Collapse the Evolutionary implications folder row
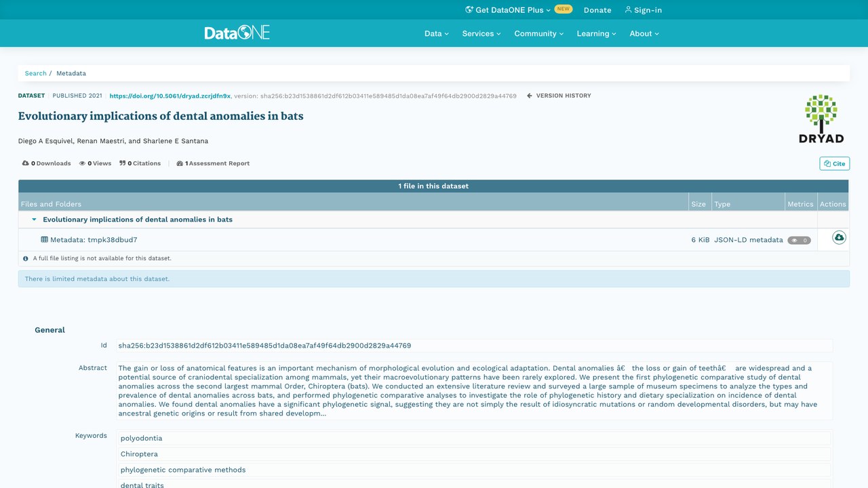The height and width of the screenshot is (488, 868). pos(35,220)
